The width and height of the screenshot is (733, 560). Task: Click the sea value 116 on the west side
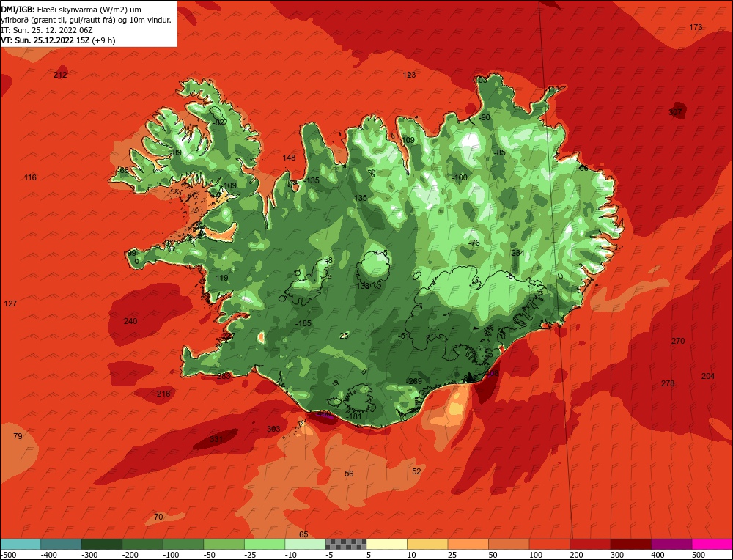click(x=30, y=177)
